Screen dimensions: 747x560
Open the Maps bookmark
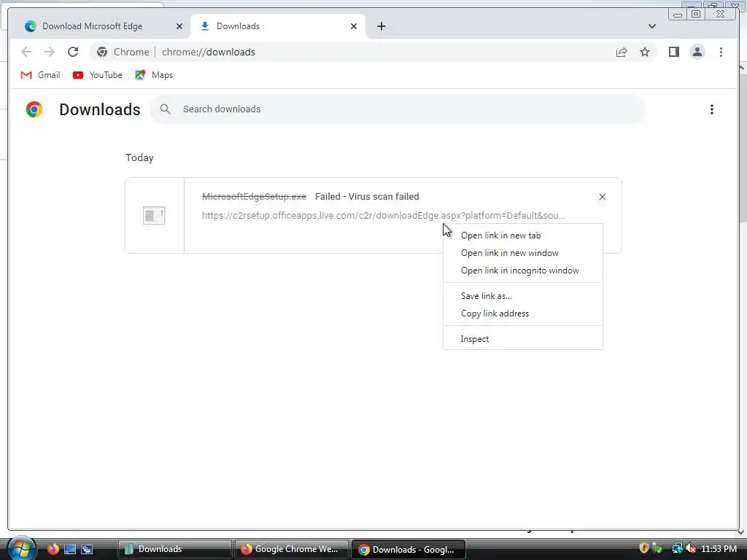point(154,75)
